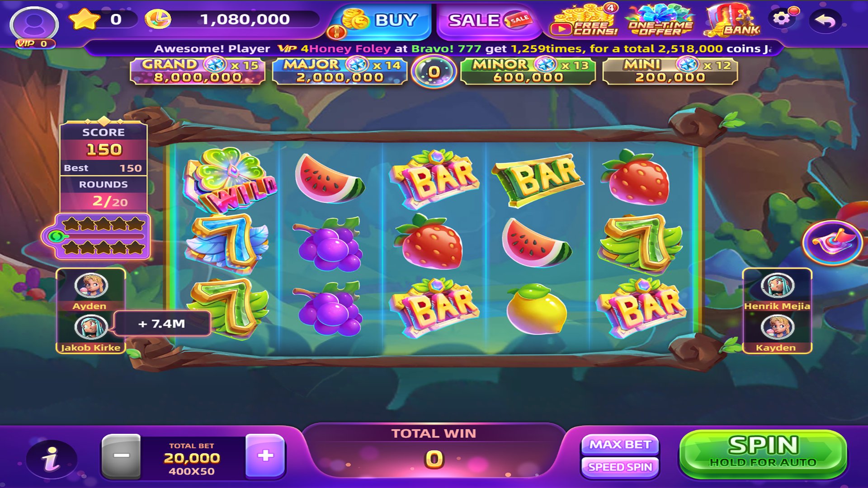Open the One-Time Offer gift icon
868x488 pixels.
point(660,20)
